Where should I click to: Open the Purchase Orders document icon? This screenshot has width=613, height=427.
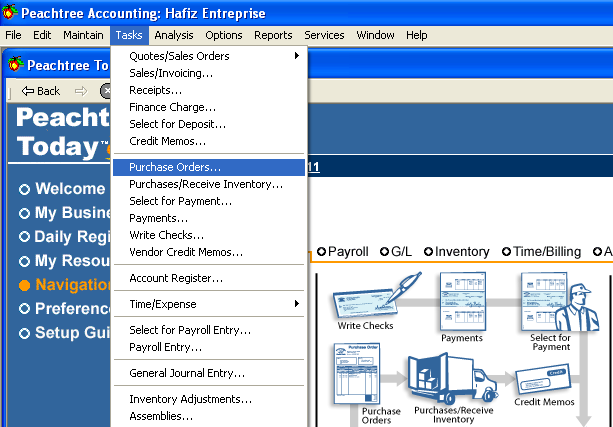(357, 373)
